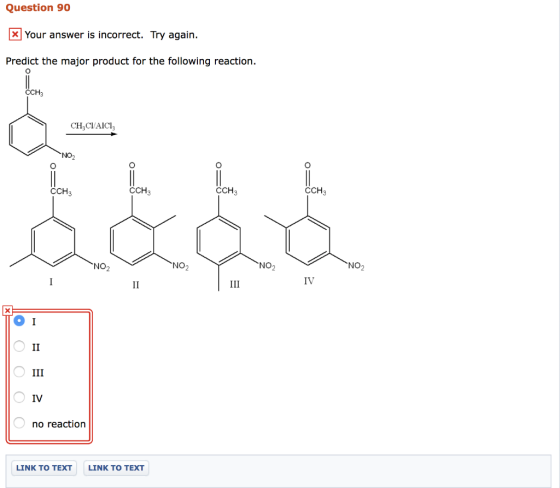Click 'Your answer is incorrect. Try again.' text
The height and width of the screenshot is (488, 560).
[111, 35]
